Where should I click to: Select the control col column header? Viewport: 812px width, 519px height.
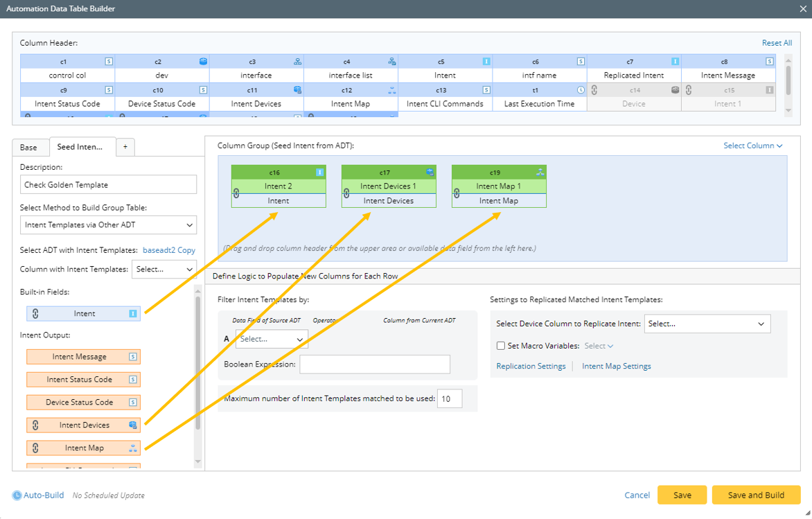67,69
